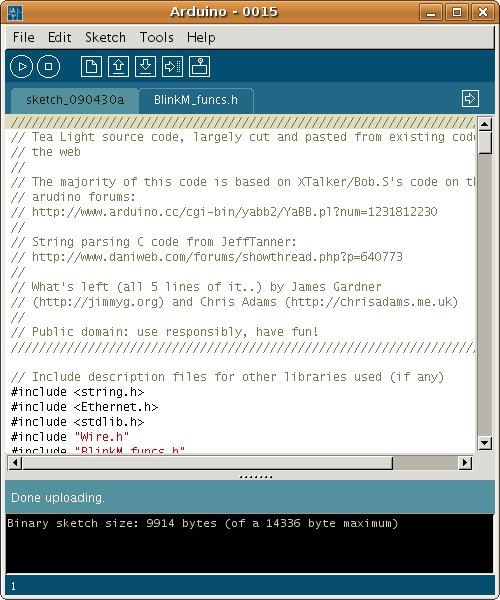Image resolution: width=500 pixels, height=600 pixels.
Task: Switch to the sketch_090430a tab
Action: pos(75,100)
